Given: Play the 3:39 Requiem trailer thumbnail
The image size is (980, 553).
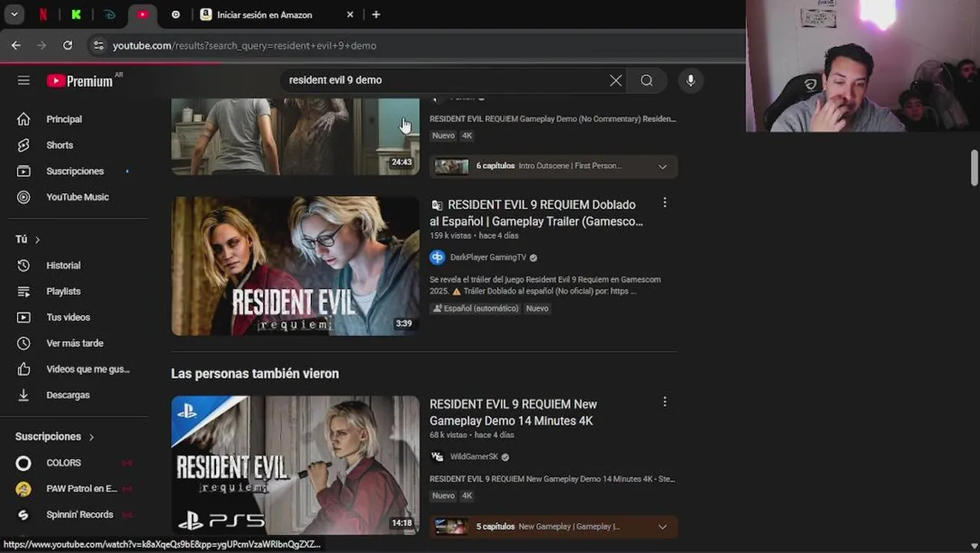Looking at the screenshot, I should click(295, 266).
